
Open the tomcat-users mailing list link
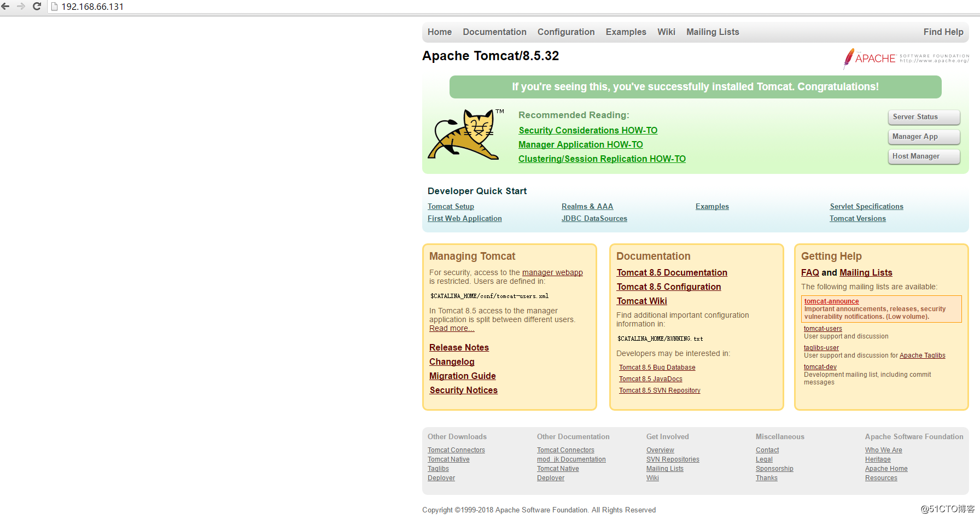coord(823,329)
